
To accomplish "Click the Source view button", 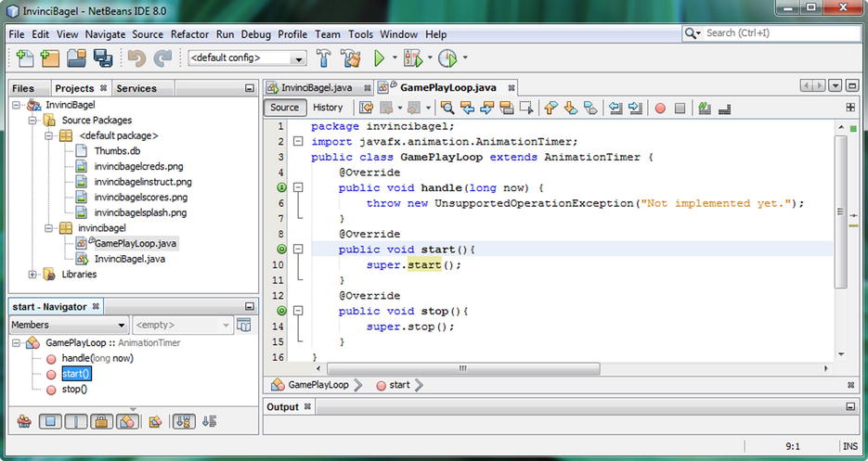I will 284,108.
